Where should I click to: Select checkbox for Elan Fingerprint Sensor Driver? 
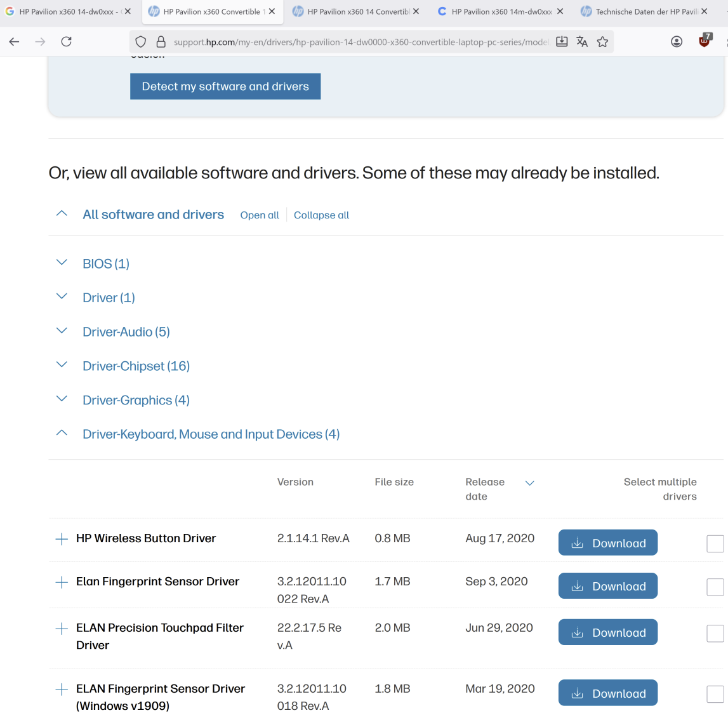coord(715,587)
